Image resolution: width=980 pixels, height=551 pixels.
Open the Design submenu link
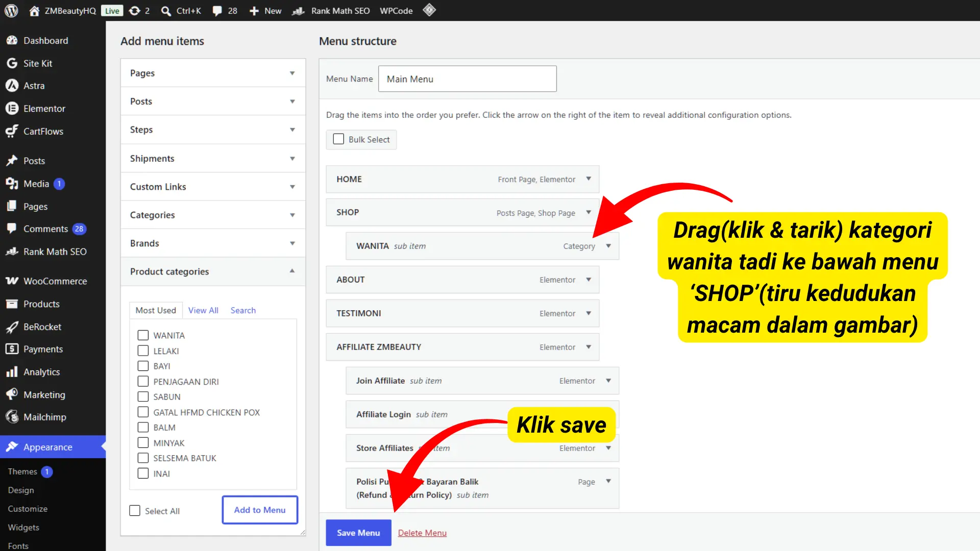(x=21, y=490)
